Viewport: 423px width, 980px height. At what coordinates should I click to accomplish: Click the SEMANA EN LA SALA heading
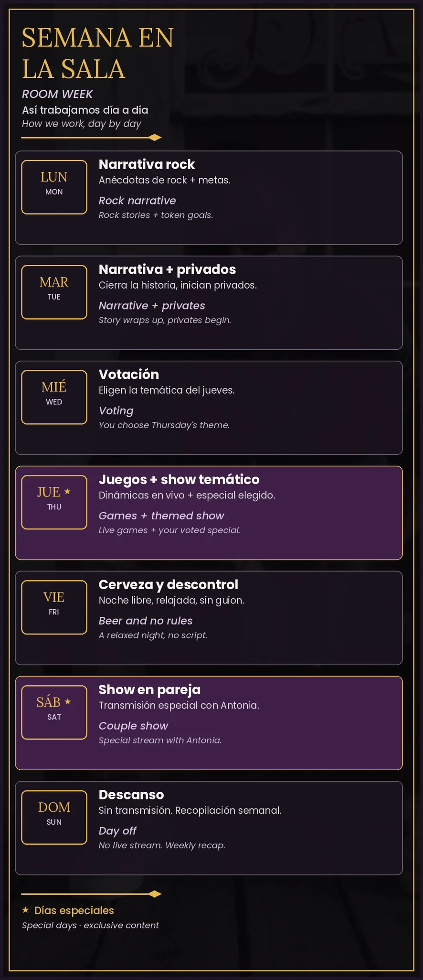(x=98, y=53)
